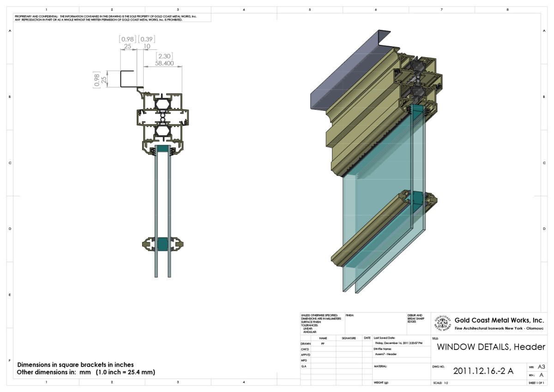The image size is (554, 392).
Task: Click large 'Gold Coast Metal Works, Inc.' title block heading
Action: pyautogui.click(x=499, y=320)
